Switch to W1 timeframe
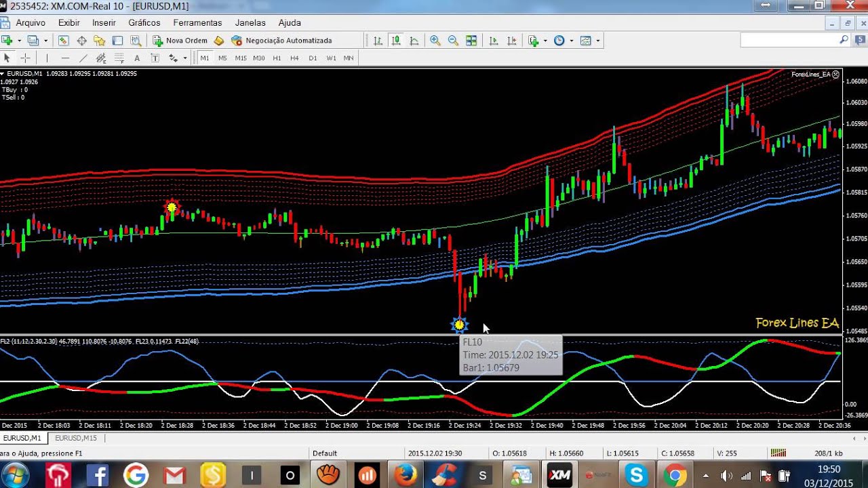This screenshot has height=488, width=868. pyautogui.click(x=331, y=58)
